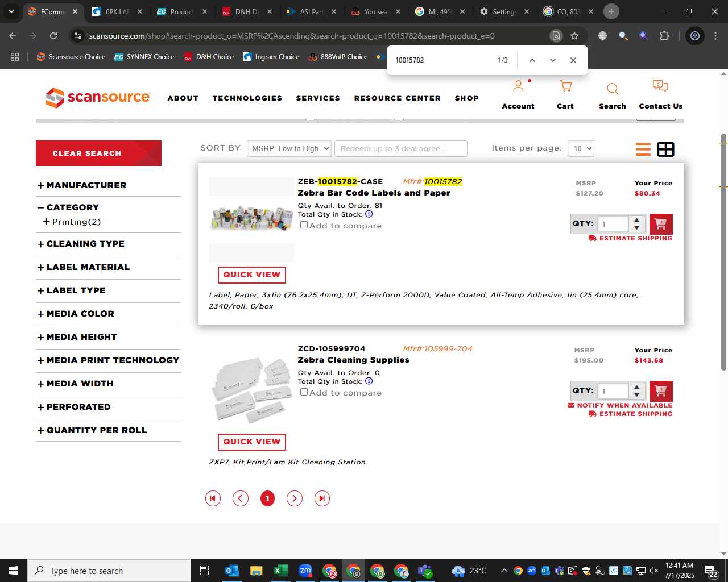Open the Account icon in header
This screenshot has width=728, height=582.
pos(518,86)
